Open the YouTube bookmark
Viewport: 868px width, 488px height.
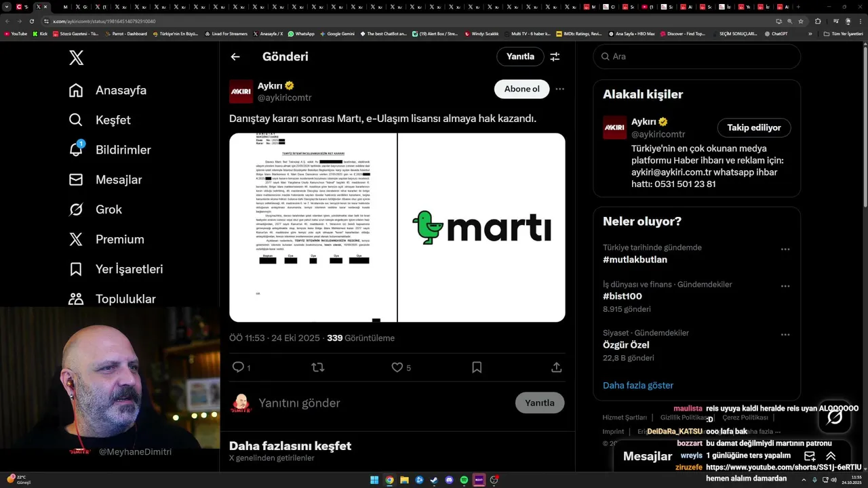[16, 33]
